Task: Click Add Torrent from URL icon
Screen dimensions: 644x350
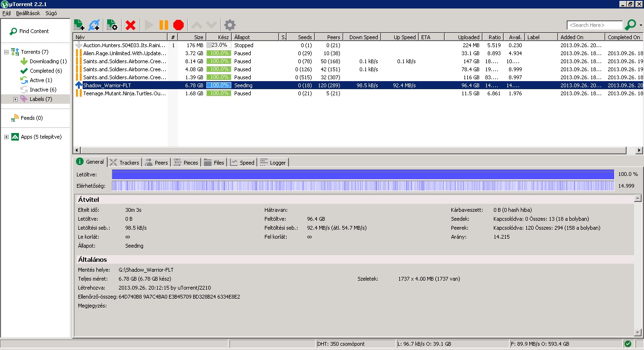Action: click(94, 25)
